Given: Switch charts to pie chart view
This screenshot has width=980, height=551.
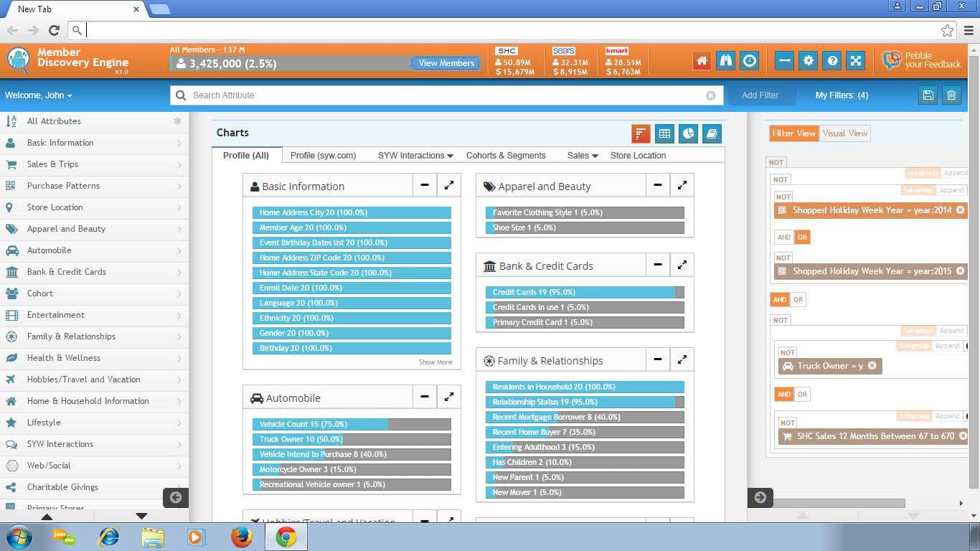Looking at the screenshot, I should pyautogui.click(x=688, y=133).
